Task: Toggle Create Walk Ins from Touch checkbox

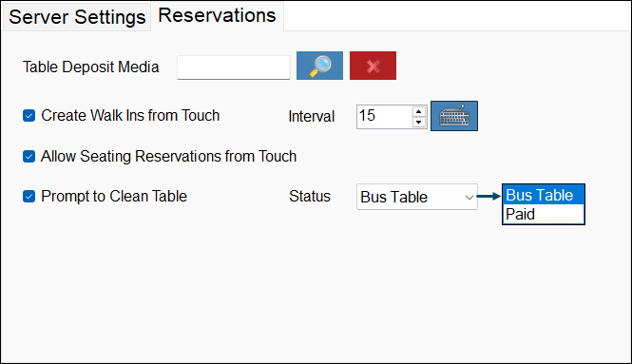Action: [x=29, y=116]
